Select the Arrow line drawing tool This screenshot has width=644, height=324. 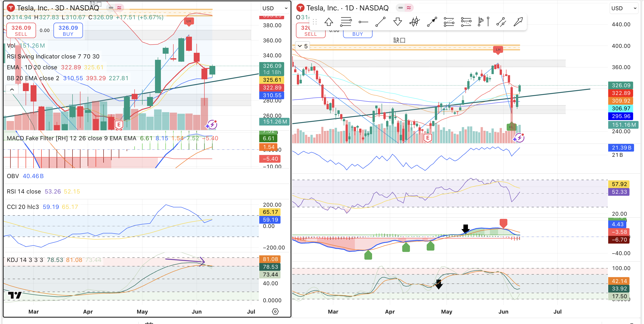(432, 22)
